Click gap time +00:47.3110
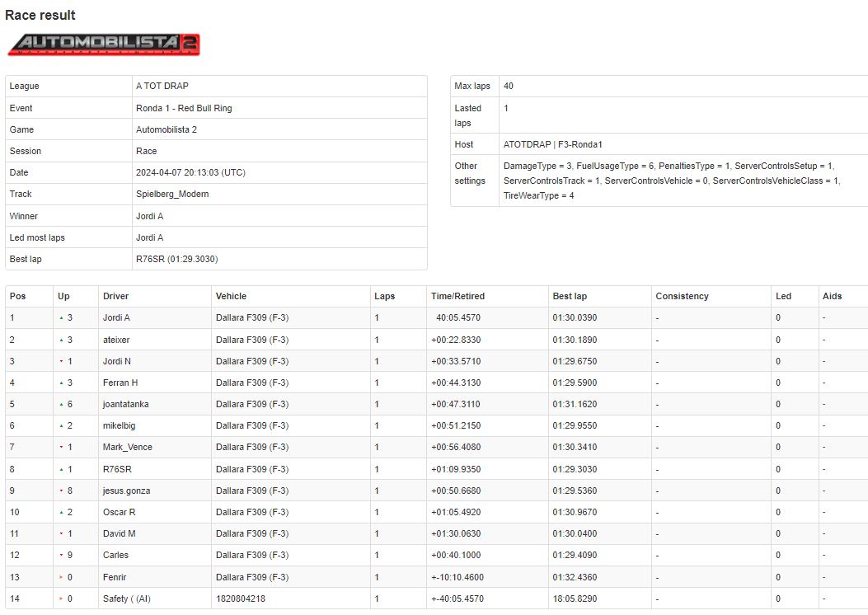This screenshot has height=615, width=868. (456, 404)
